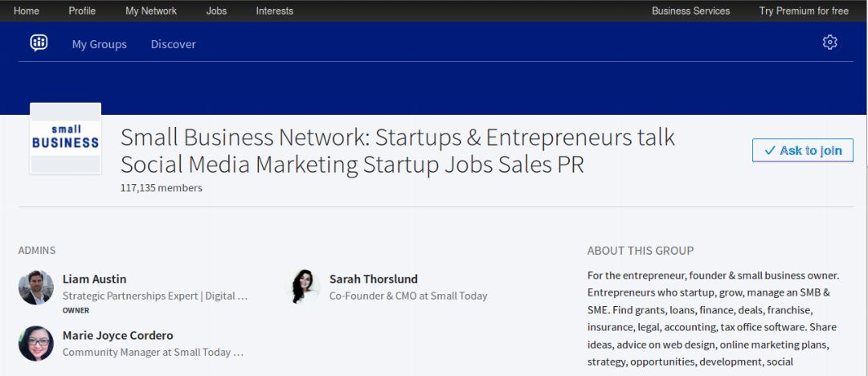Open the Profile menu item
868x376 pixels.
pos(82,11)
